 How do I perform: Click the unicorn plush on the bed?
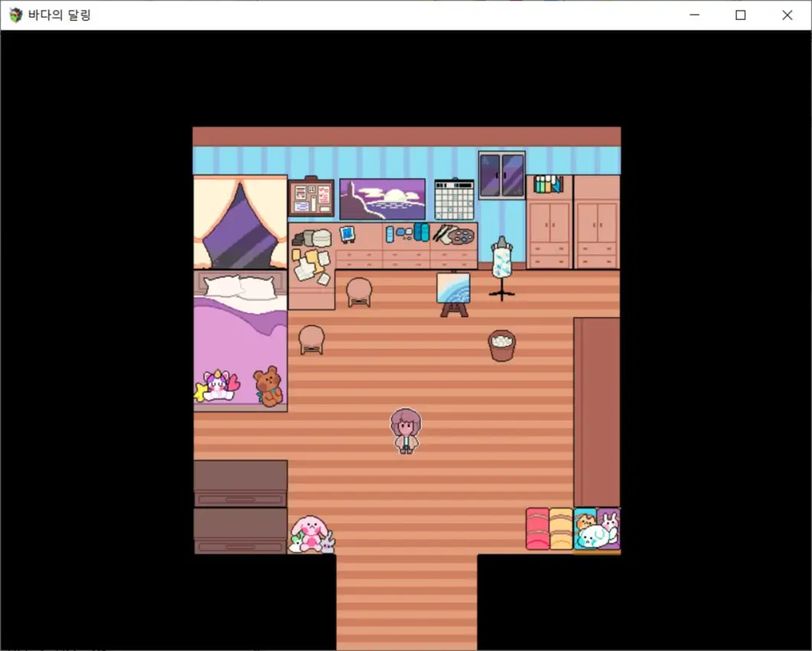coord(218,386)
